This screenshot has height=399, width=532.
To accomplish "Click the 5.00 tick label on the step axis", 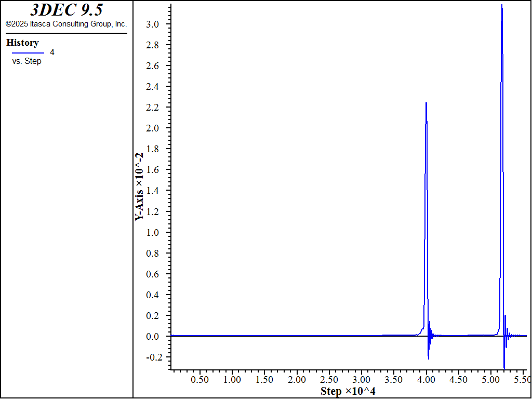I will (x=491, y=379).
